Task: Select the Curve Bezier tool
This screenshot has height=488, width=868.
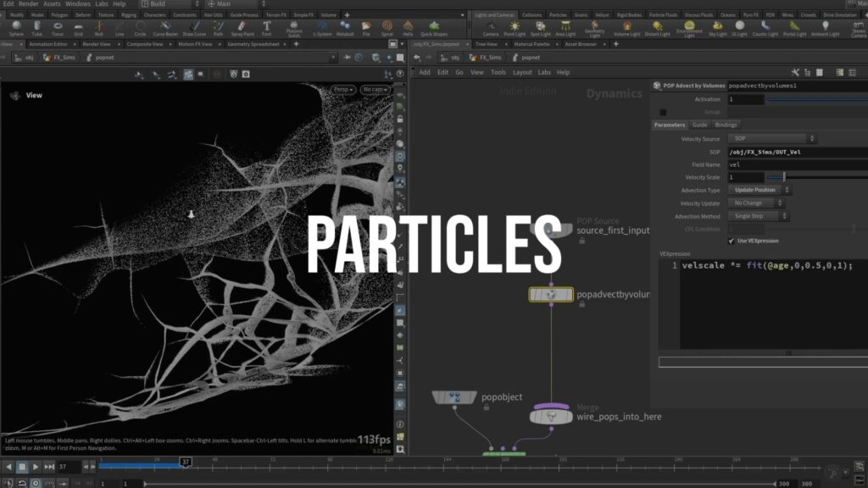Action: (165, 28)
